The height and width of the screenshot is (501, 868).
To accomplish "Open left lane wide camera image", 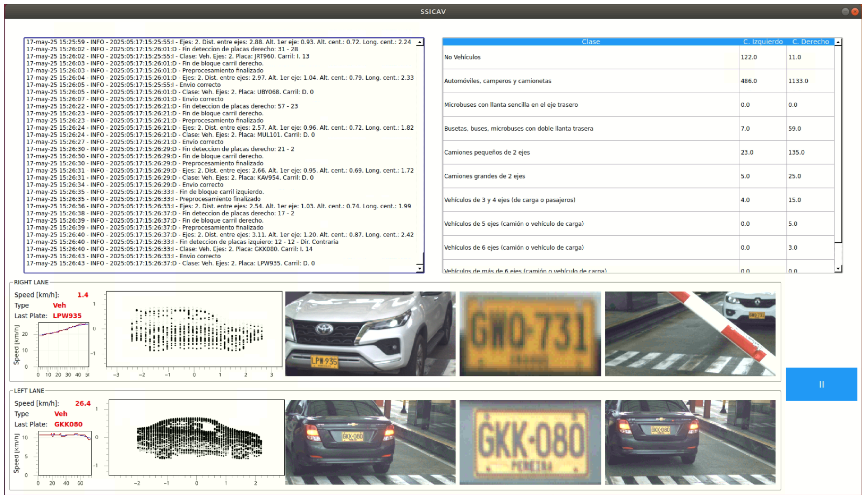I will [x=690, y=442].
